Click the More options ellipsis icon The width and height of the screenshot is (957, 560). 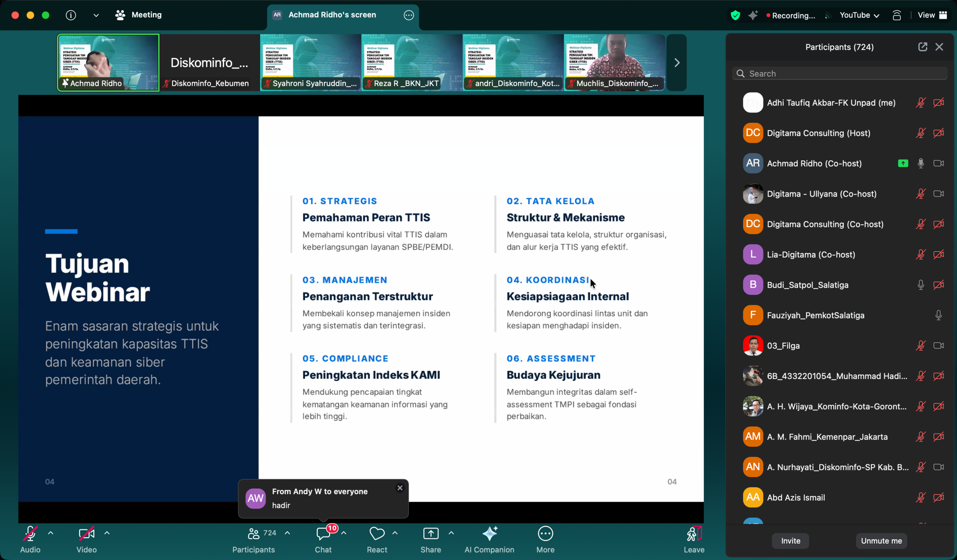coord(545,533)
